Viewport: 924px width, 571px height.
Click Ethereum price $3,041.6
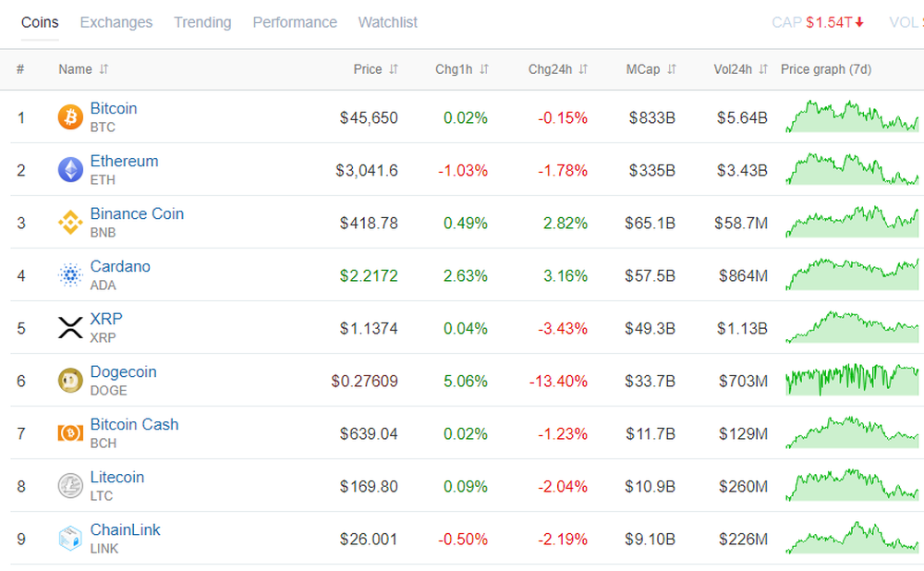(367, 170)
